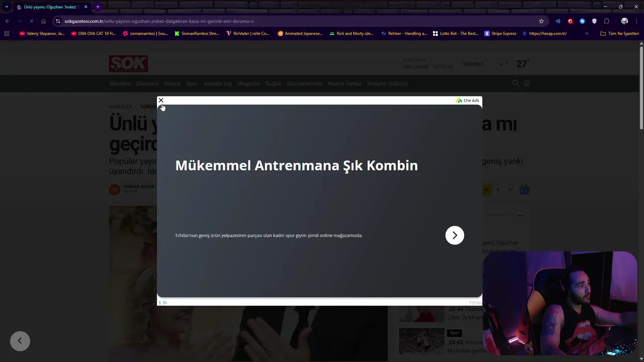644x362 pixels.
Task: Open the Spor menu item
Action: point(192,83)
